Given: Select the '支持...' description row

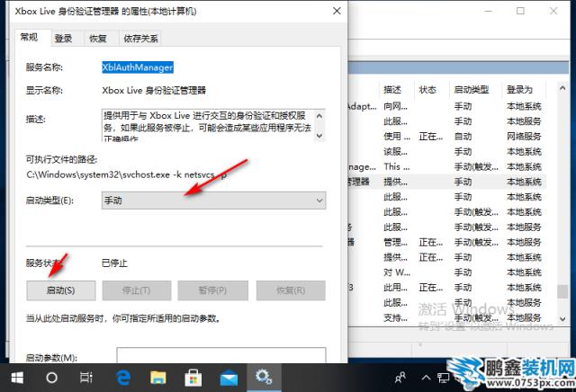Looking at the screenshot, I should (395, 317).
